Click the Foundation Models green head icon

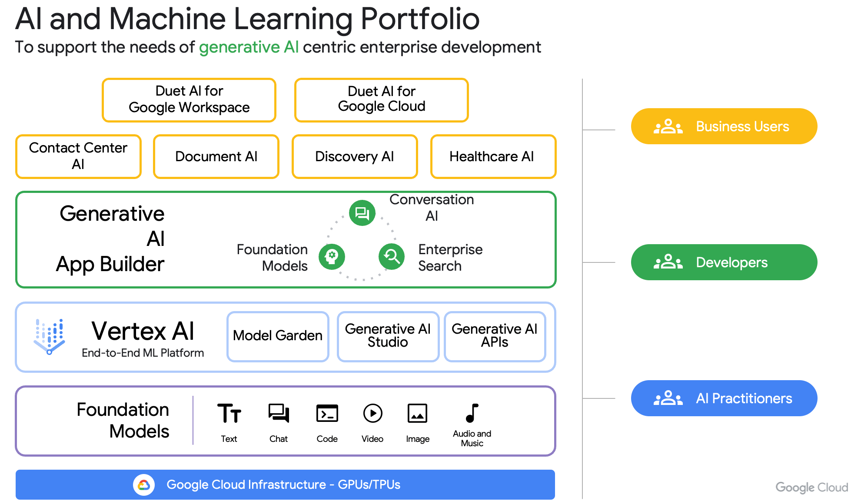(332, 256)
